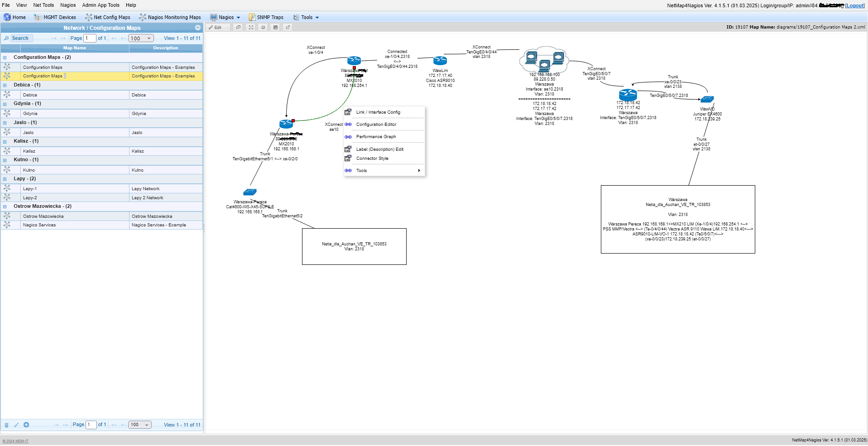Click the blue plus add-map icon
This screenshot has height=446, width=868.
pyautogui.click(x=26, y=425)
